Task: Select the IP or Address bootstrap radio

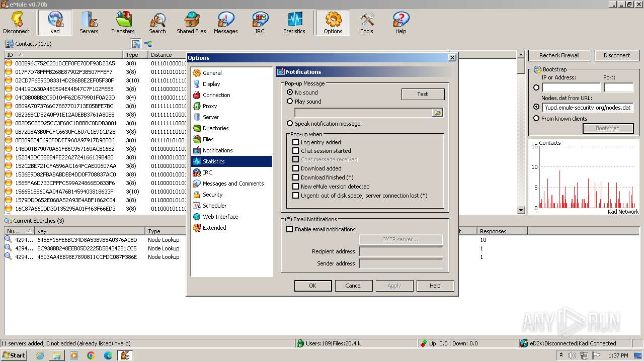Action: pos(536,87)
